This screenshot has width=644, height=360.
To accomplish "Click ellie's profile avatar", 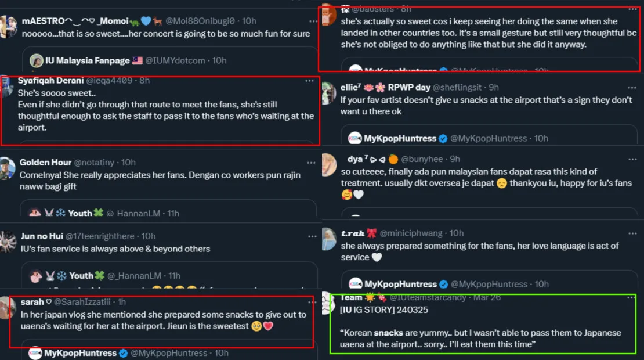I will point(329,93).
